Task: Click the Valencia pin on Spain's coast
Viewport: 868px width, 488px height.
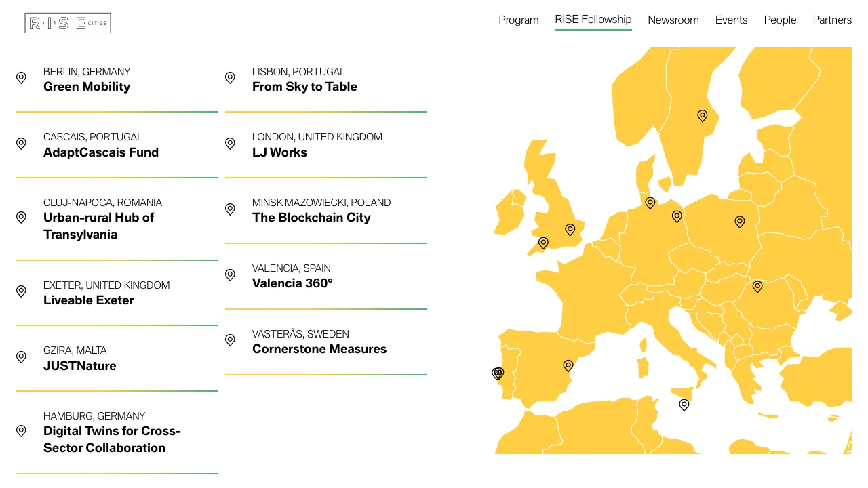Action: (568, 365)
